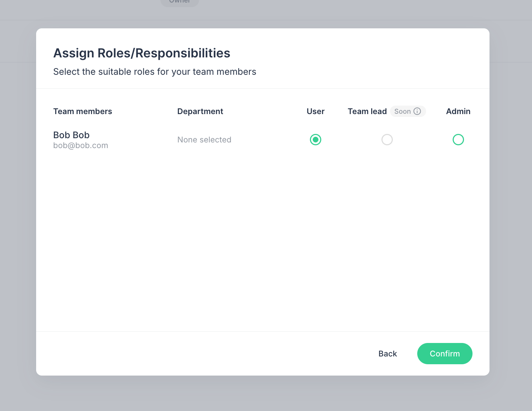Assign the Admin role to Bob Bob
The width and height of the screenshot is (532, 411).
[458, 140]
